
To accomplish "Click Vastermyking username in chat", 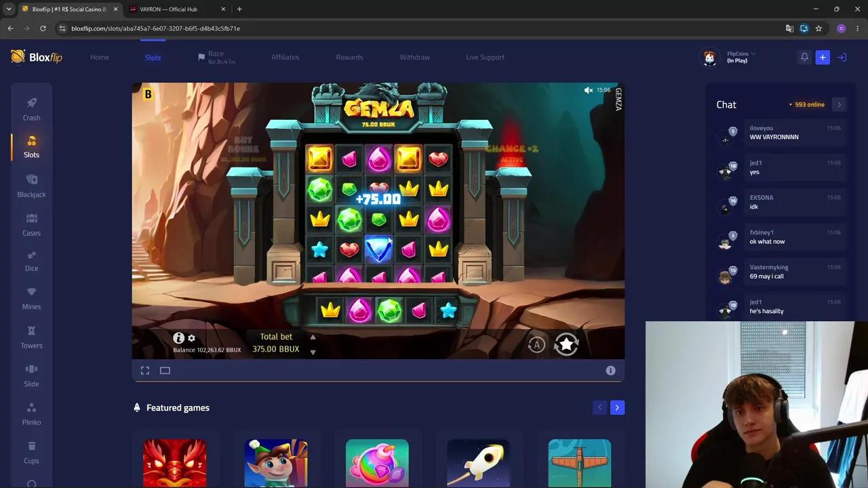I will click(769, 267).
